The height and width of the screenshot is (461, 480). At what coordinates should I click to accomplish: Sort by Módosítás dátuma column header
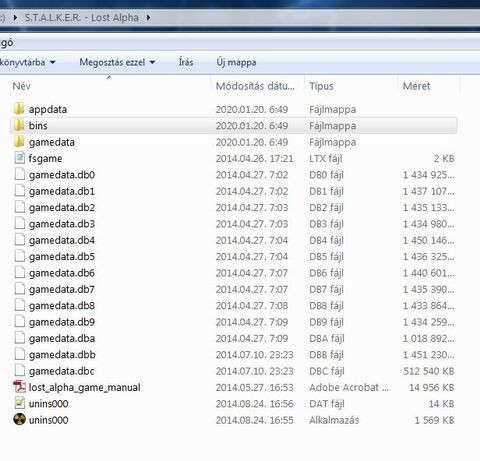(x=255, y=86)
